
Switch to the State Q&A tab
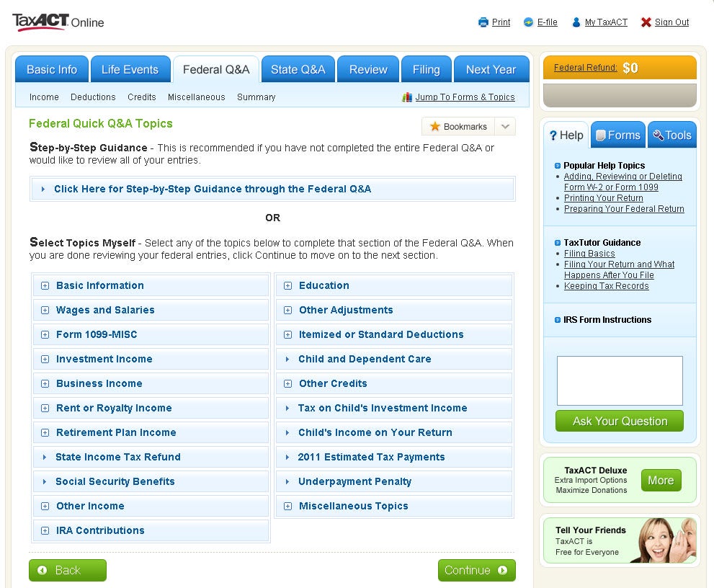click(x=298, y=69)
